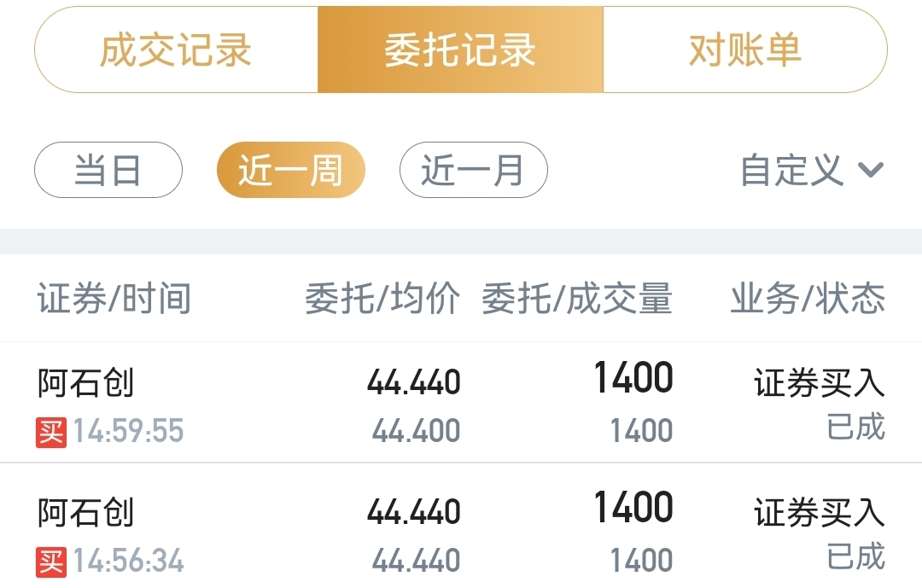922x588 pixels.
Task: Open the first 阿石创 order entry
Action: (461, 403)
